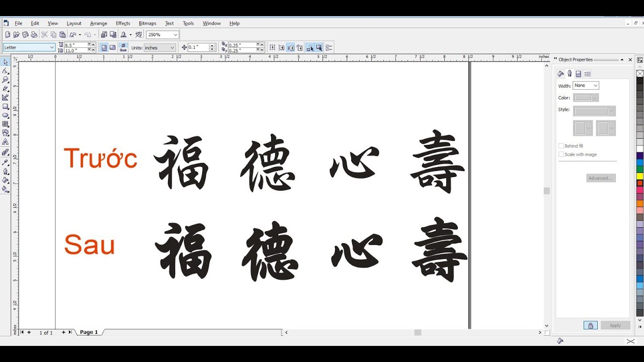Select Landscape page orientation
This screenshot has height=362, width=644.
coord(113,48)
